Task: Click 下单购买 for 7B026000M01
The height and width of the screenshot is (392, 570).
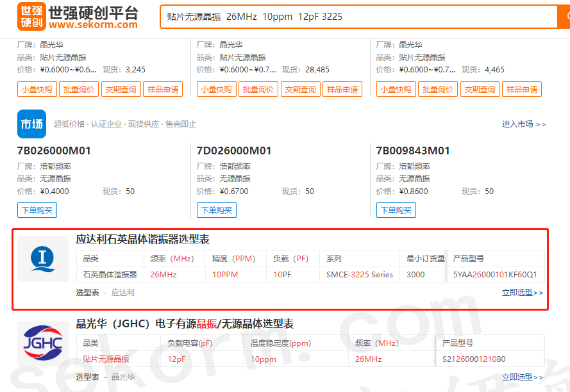Action: pos(37,210)
